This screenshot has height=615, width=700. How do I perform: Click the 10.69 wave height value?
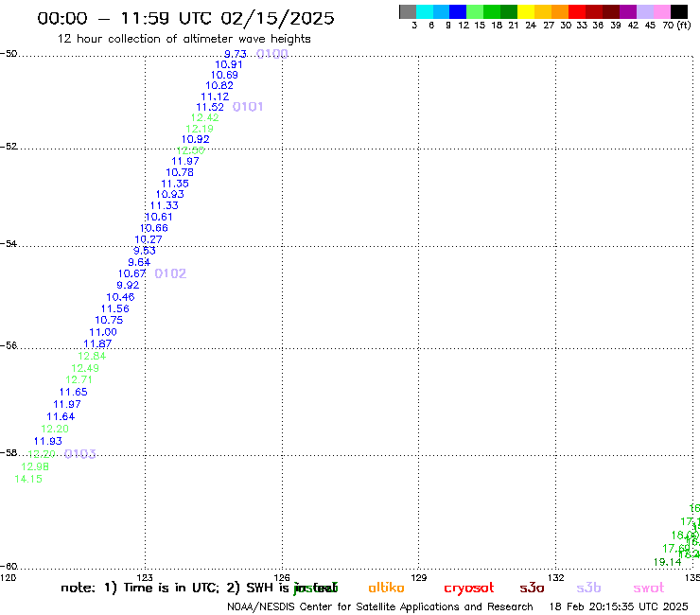(x=224, y=75)
